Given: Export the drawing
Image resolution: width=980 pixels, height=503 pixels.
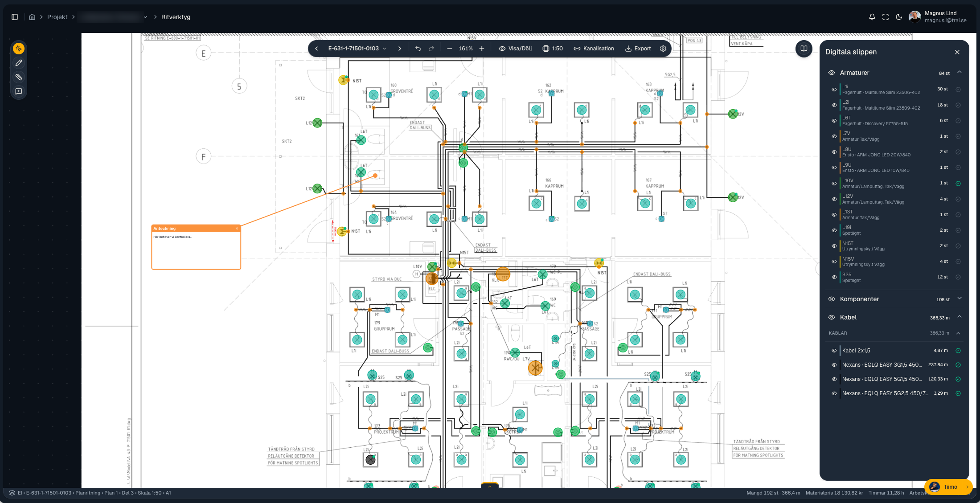Looking at the screenshot, I should pos(638,49).
